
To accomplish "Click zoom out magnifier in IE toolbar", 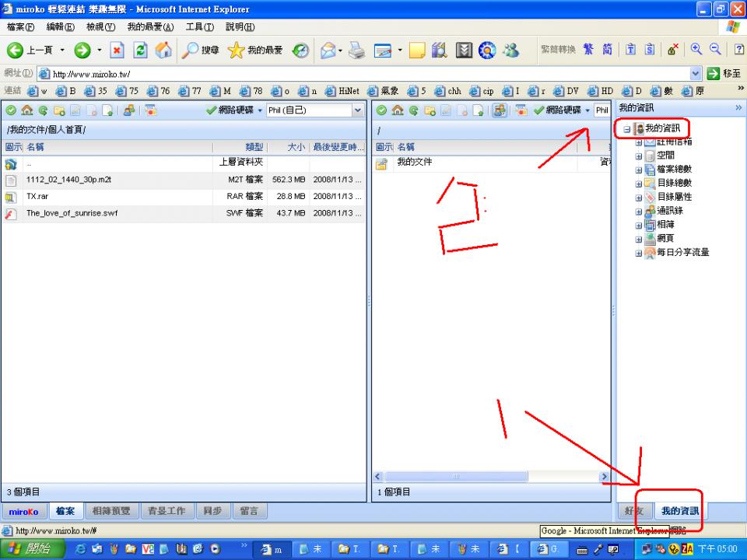I will click(x=715, y=49).
